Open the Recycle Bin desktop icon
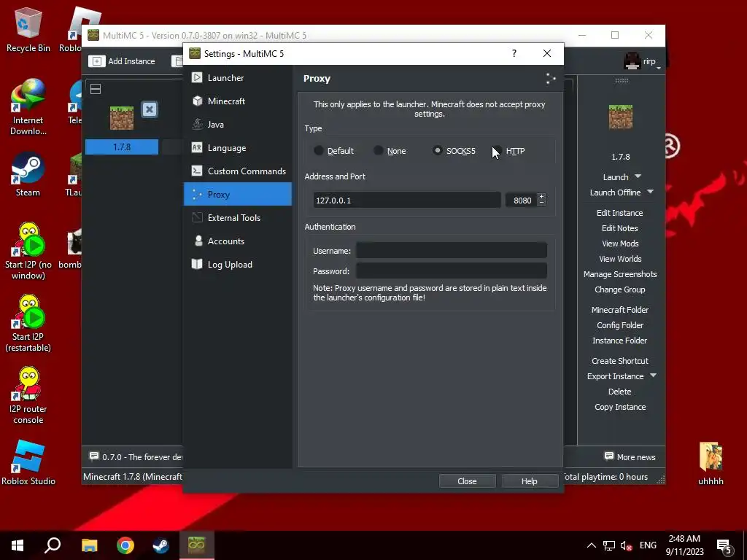747x560 pixels. pos(28,29)
